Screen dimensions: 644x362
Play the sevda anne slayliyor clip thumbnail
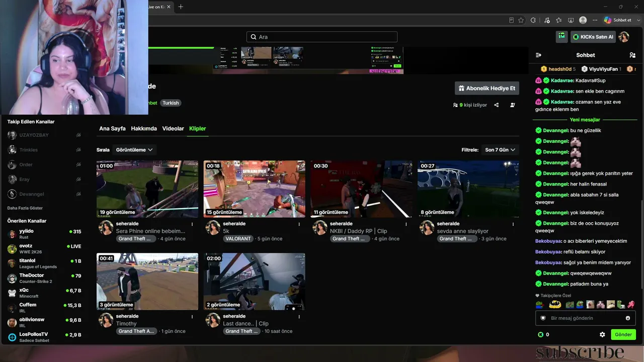click(468, 189)
